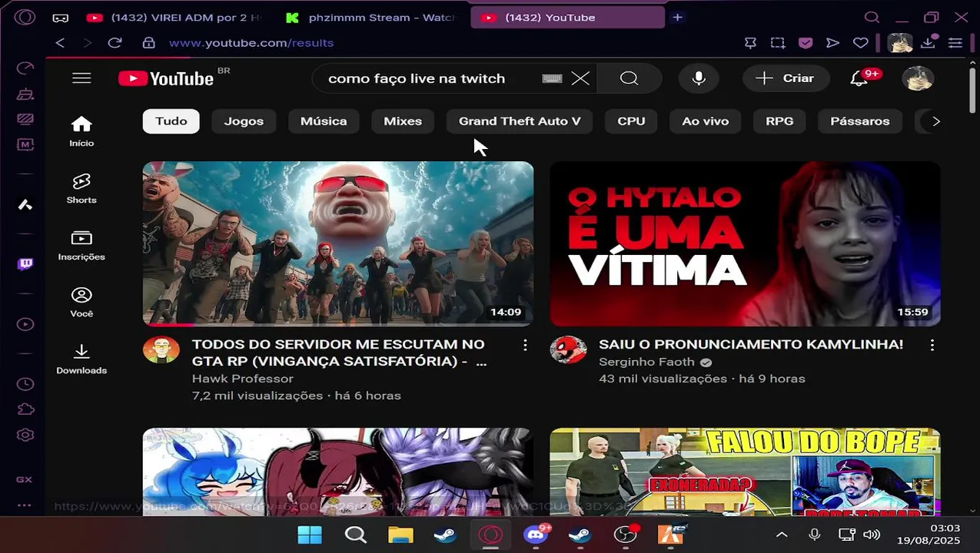Open the GX Control speedometer sidebar icon
The width and height of the screenshot is (980, 553).
25,69
